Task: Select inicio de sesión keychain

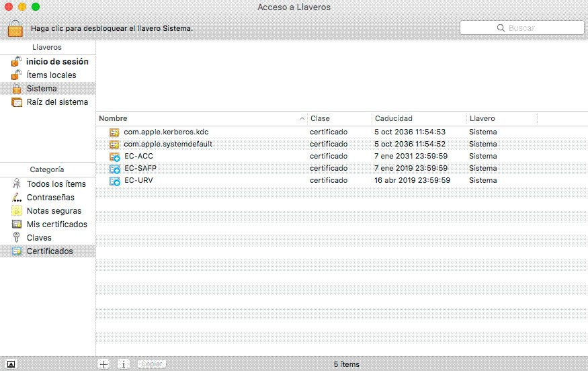Action: (57, 62)
